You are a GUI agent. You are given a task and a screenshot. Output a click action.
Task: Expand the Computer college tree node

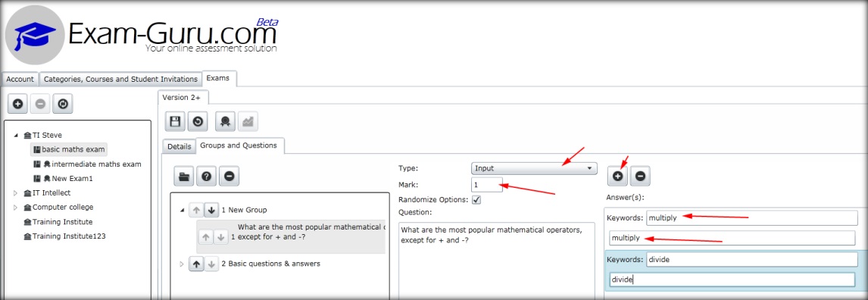tap(15, 208)
